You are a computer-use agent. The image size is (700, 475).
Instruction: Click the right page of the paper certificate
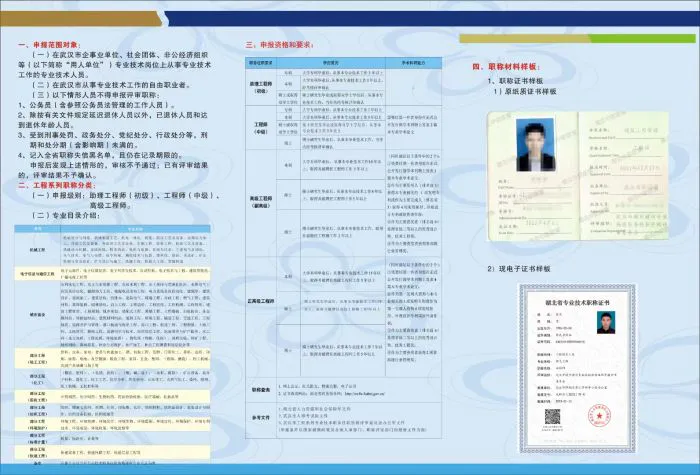(624, 175)
